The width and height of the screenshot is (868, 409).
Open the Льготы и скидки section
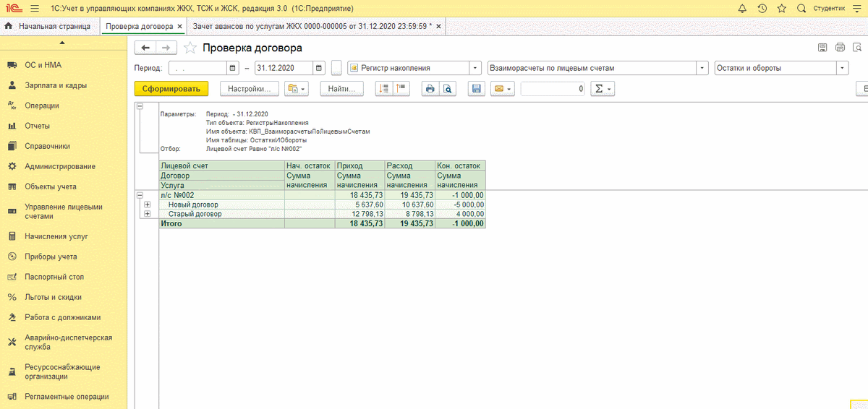tap(53, 297)
